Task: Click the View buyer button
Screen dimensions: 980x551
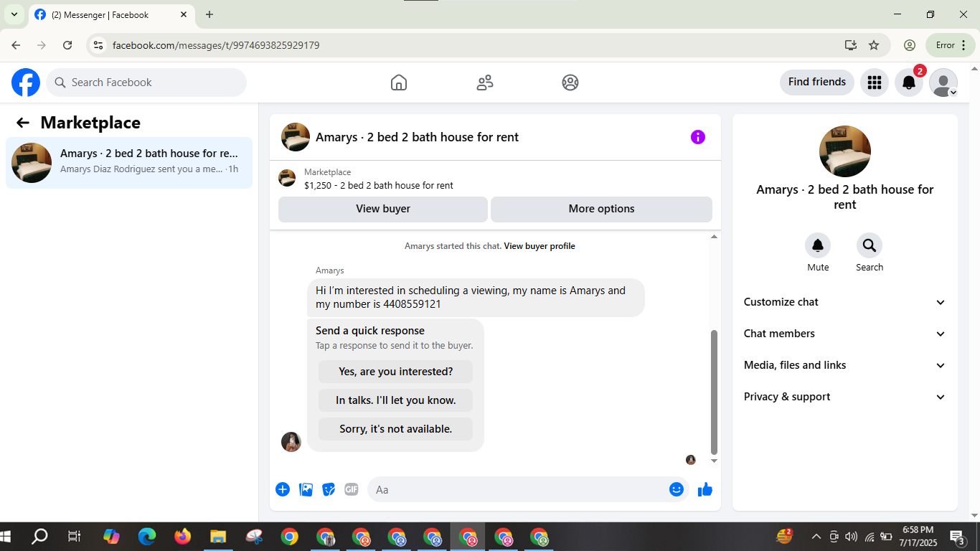Action: click(383, 209)
